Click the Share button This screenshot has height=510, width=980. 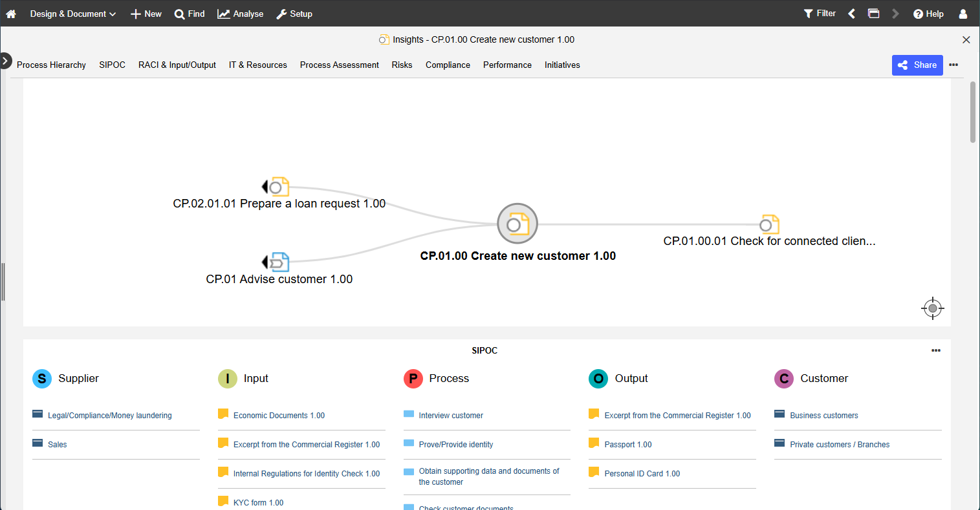(917, 65)
